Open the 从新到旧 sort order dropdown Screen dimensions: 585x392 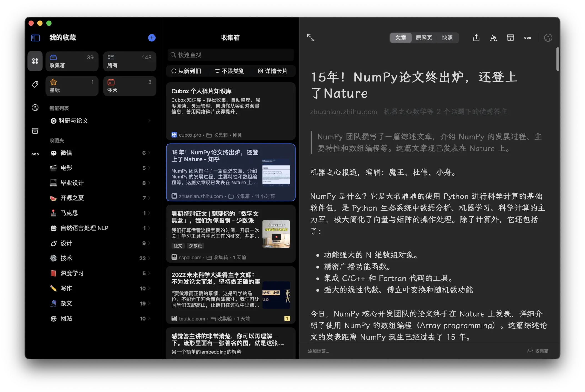point(186,71)
